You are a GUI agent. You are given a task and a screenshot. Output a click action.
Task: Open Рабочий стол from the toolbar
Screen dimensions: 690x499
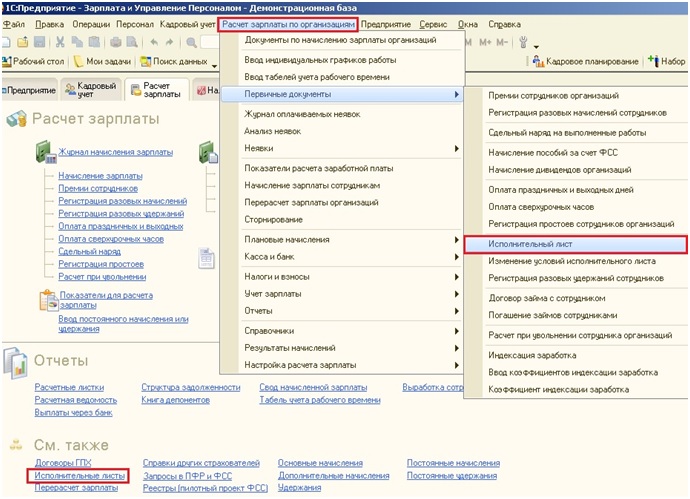[33, 61]
